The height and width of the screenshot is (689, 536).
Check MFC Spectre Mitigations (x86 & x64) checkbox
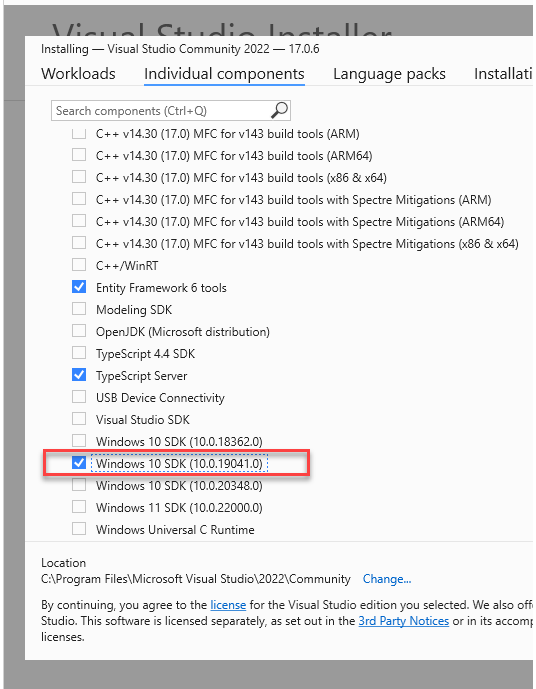coord(79,243)
